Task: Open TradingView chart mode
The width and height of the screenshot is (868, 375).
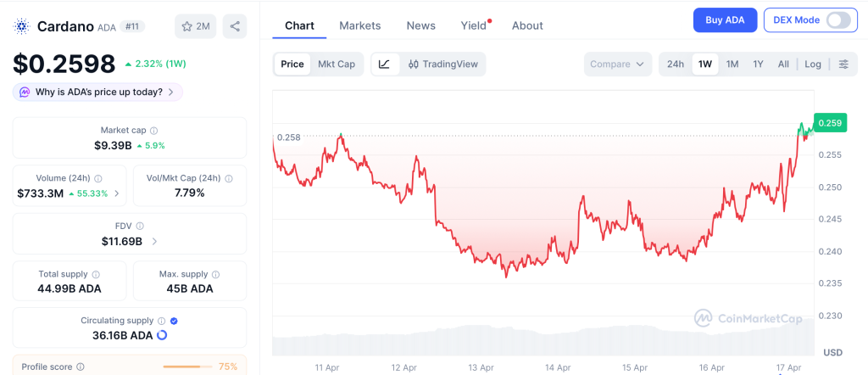Action: coord(442,64)
